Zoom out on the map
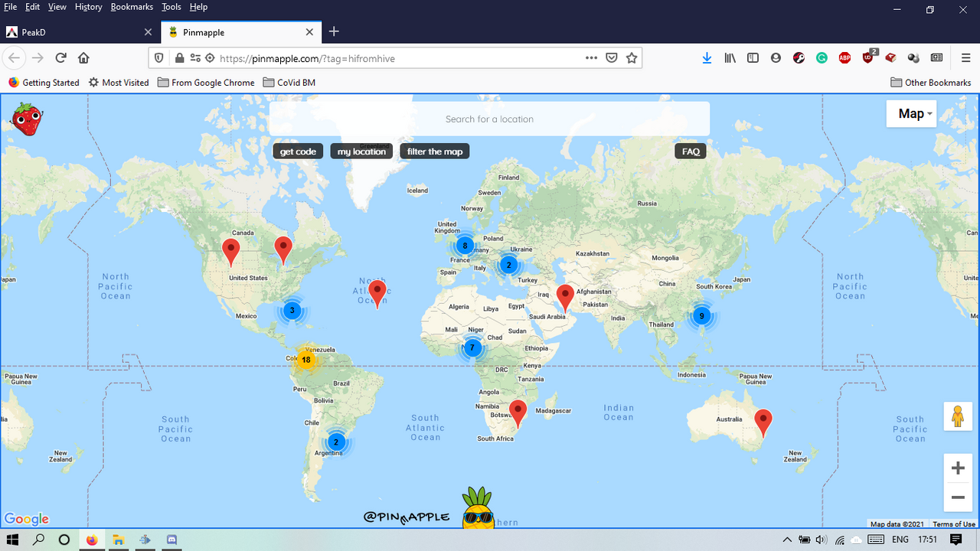Image resolution: width=980 pixels, height=551 pixels. tap(958, 497)
